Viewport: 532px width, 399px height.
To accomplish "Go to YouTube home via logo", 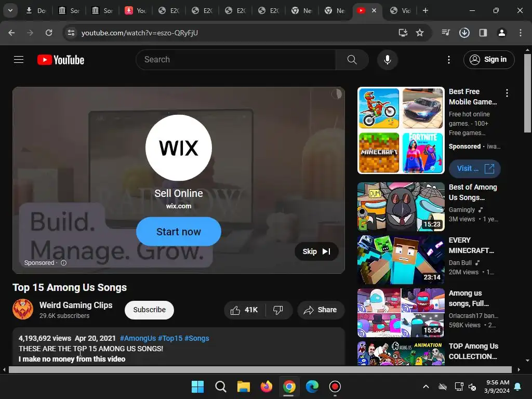I will click(61, 60).
